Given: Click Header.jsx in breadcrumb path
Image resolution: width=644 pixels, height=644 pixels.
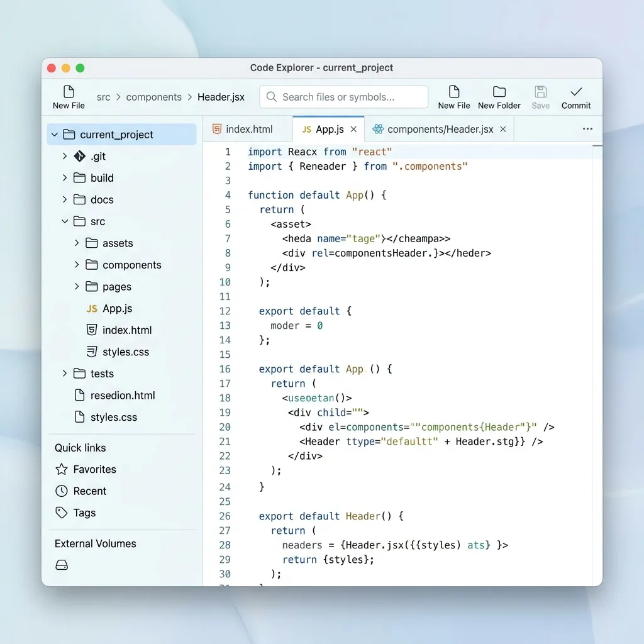Looking at the screenshot, I should pyautogui.click(x=221, y=97).
